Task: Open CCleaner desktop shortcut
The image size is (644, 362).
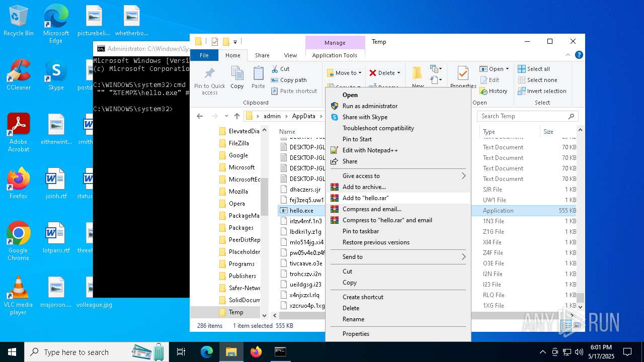Action: point(18,75)
